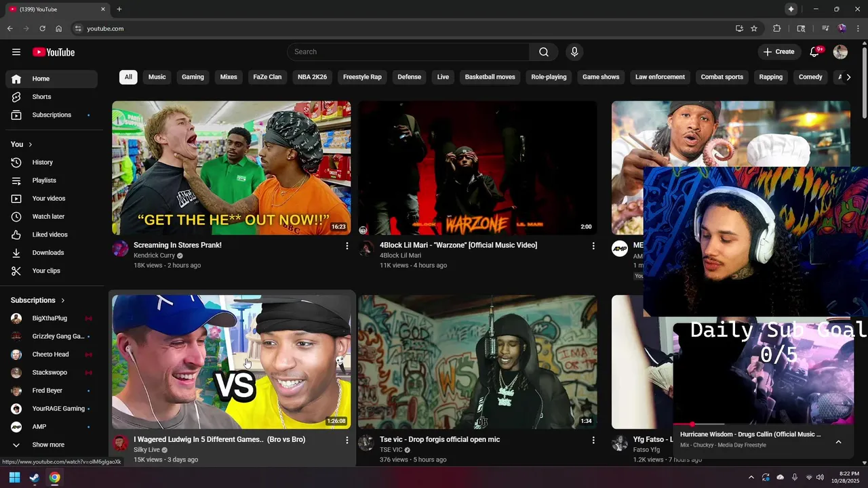The height and width of the screenshot is (488, 868).
Task: Play the Warzone music video thumbnail
Action: point(477,168)
